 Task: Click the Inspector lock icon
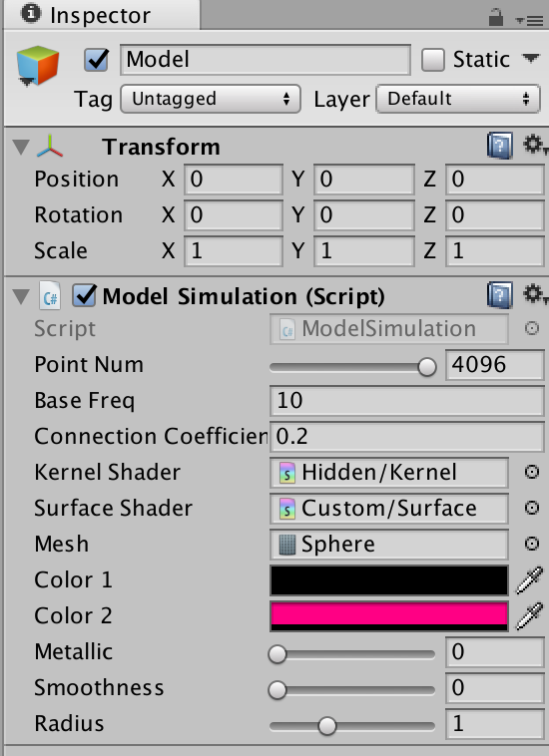pos(495,18)
